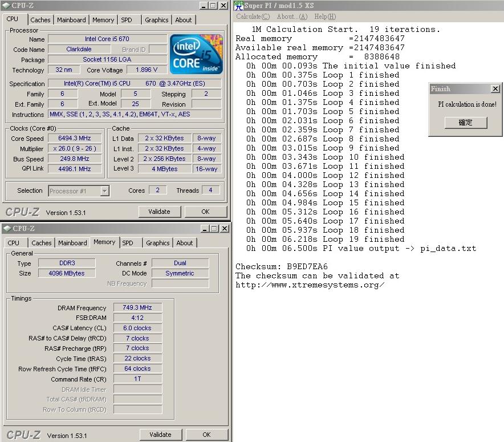Viewport: 504px width, 442px height.
Task: Click the memory size 4096 MBytes value
Action: [x=67, y=273]
